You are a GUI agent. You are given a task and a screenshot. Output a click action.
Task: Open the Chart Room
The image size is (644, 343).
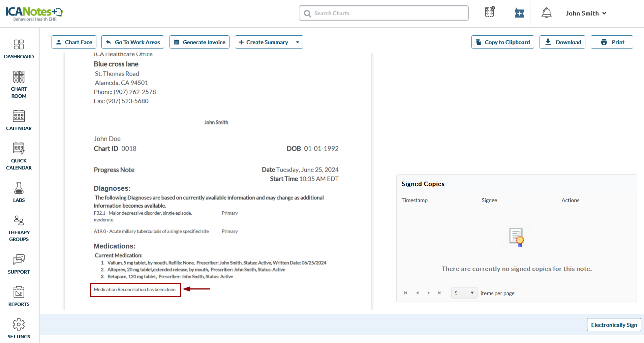pos(19,84)
